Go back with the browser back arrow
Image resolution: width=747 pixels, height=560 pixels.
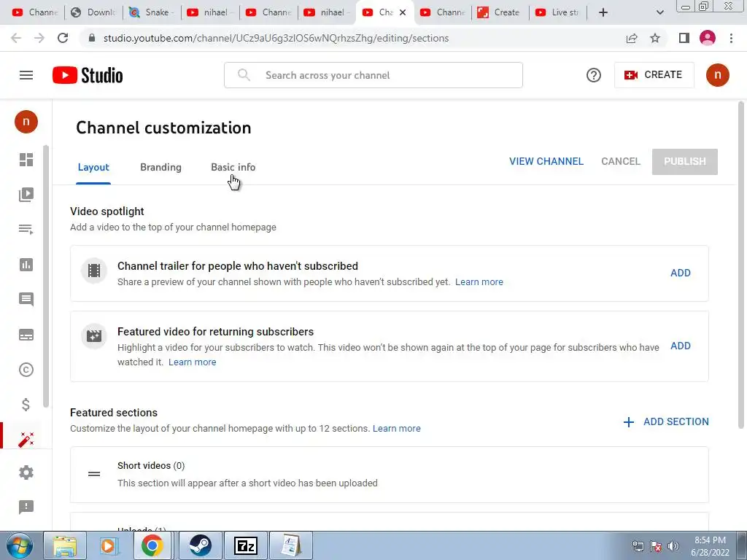[16, 38]
